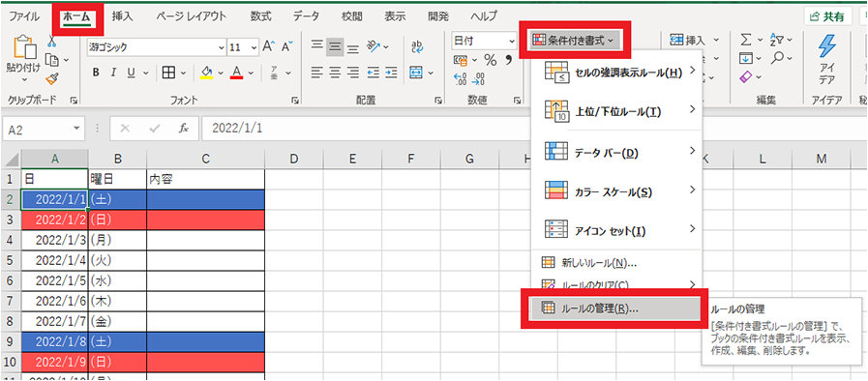Open the Clipboard group dialog launcher

74,101
